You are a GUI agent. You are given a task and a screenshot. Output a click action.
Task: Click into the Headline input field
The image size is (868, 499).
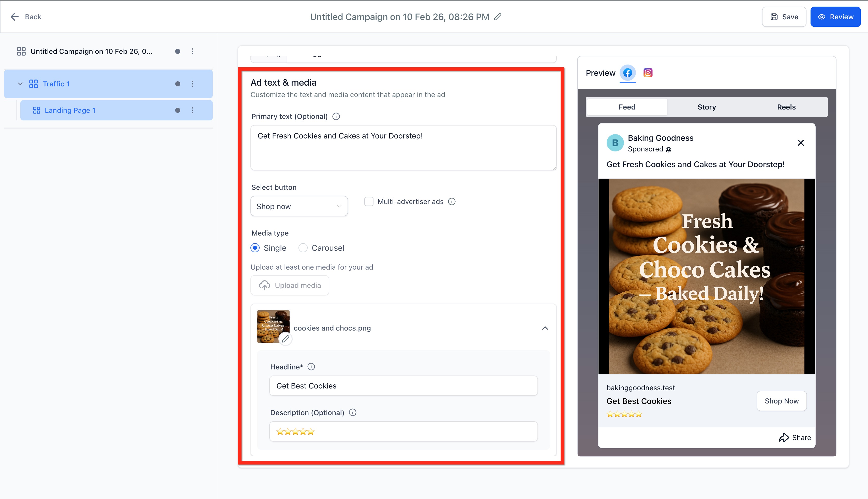[x=403, y=386]
